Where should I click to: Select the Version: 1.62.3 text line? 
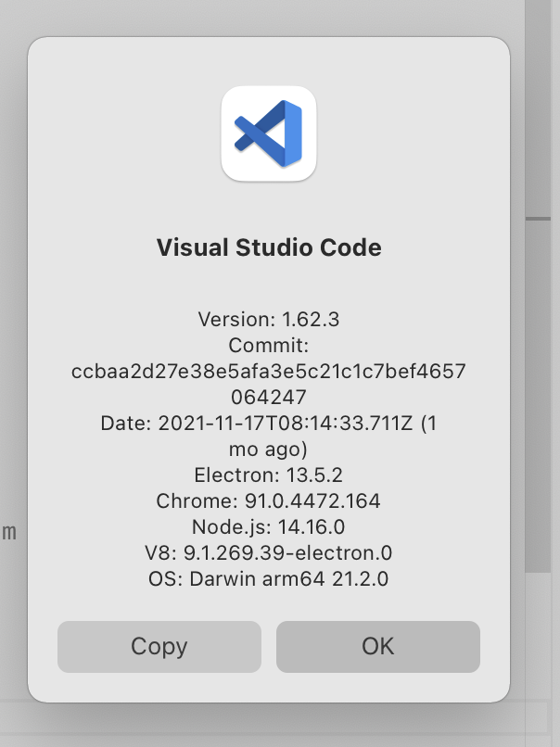[x=269, y=319]
